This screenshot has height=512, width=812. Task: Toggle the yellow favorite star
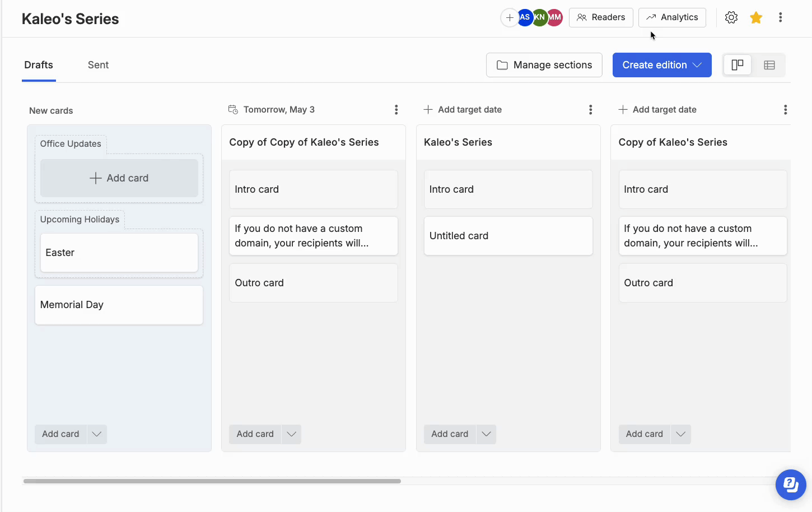756,17
